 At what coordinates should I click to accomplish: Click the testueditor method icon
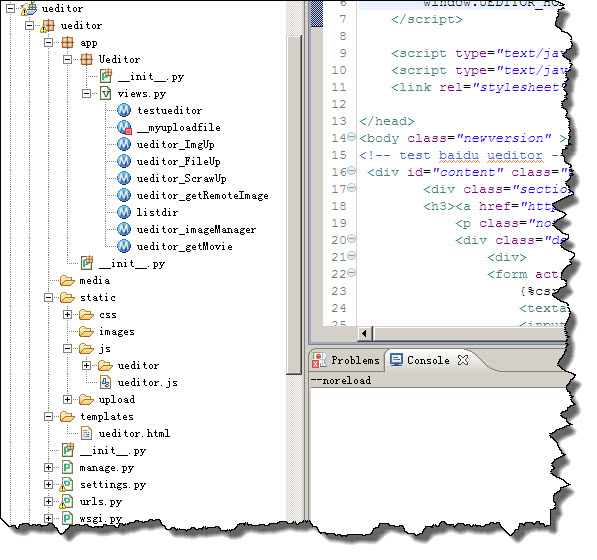(x=124, y=110)
